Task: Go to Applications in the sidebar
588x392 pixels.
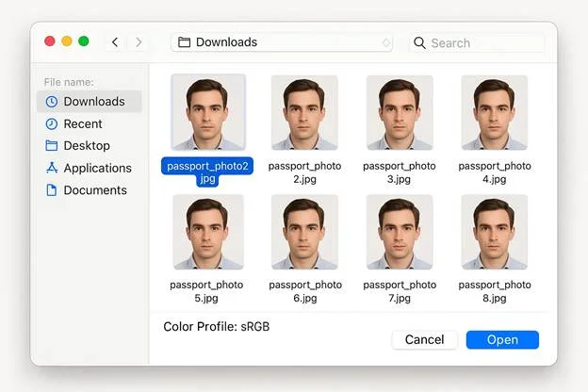Action: 96,168
